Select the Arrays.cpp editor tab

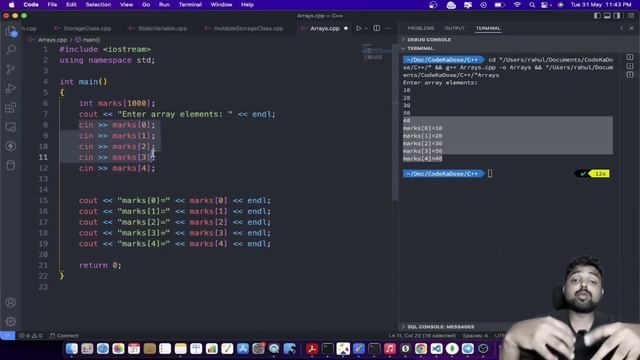click(x=325, y=29)
